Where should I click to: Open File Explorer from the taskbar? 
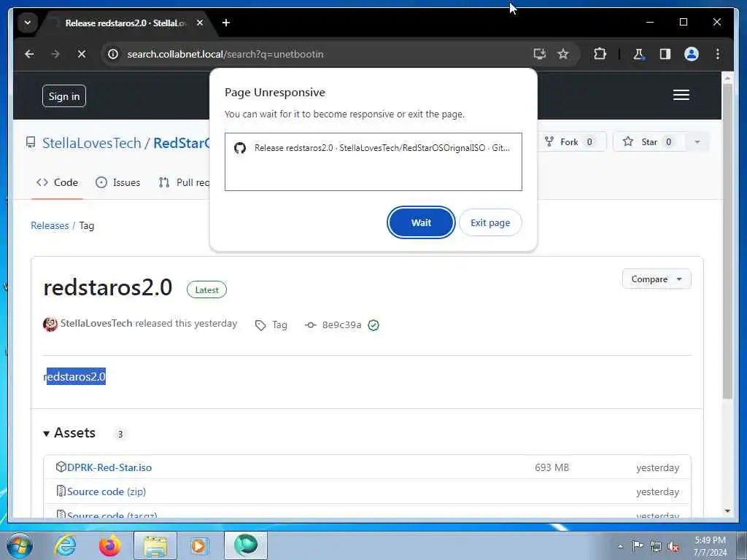point(155,545)
